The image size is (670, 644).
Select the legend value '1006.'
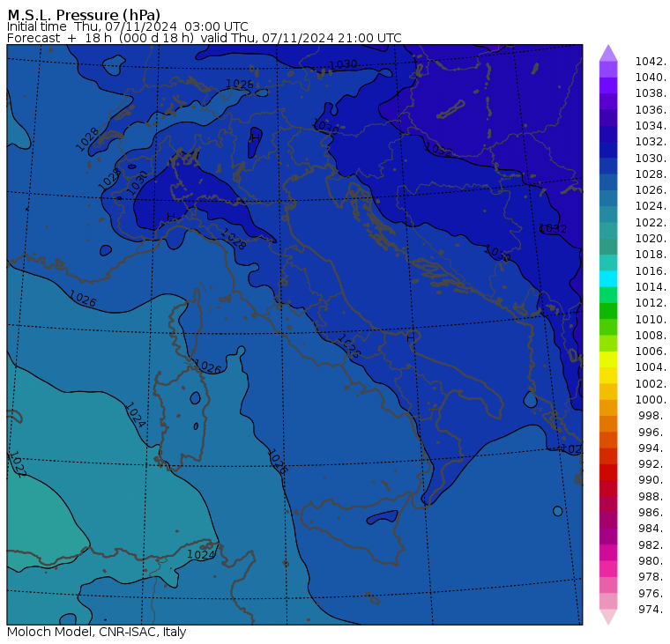pos(651,351)
